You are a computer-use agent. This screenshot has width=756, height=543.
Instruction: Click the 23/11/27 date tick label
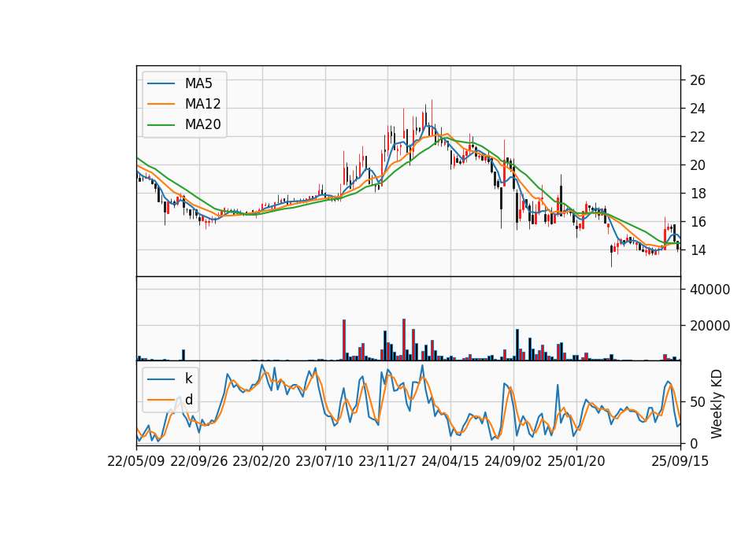[387, 461]
